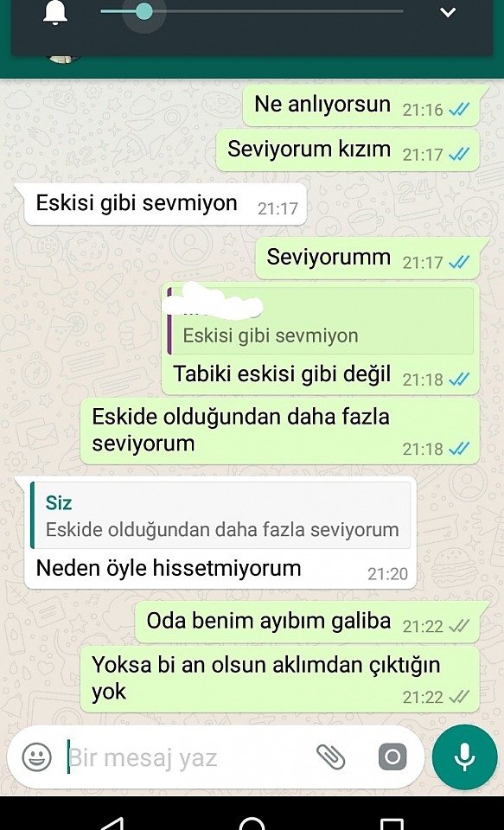504x830 pixels.
Task: Select the "Seviyorumm" message bubble
Action: click(x=367, y=259)
